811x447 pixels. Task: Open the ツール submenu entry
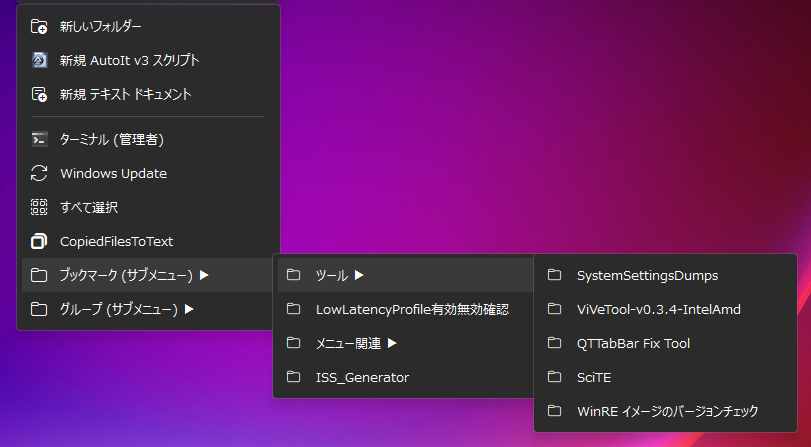pos(406,275)
